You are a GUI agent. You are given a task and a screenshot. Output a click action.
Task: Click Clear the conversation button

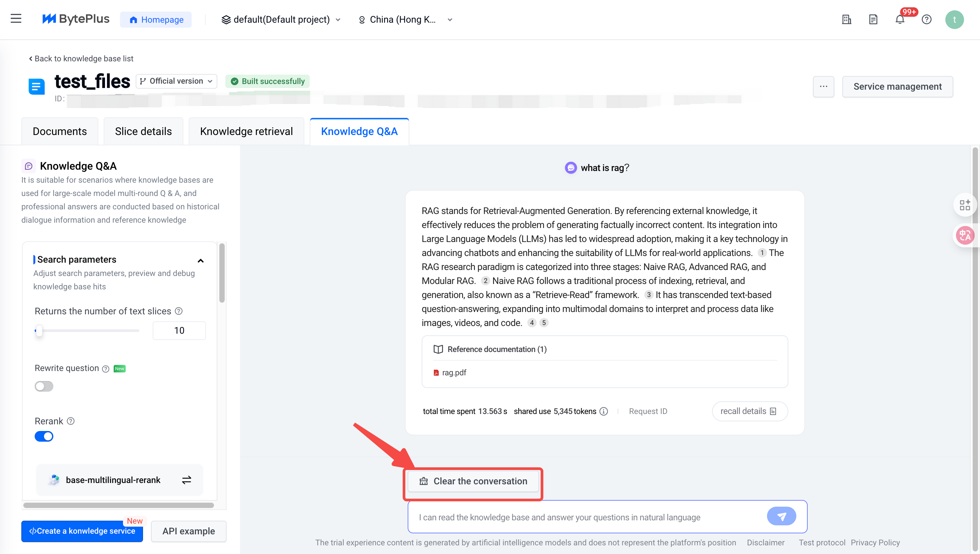click(473, 481)
